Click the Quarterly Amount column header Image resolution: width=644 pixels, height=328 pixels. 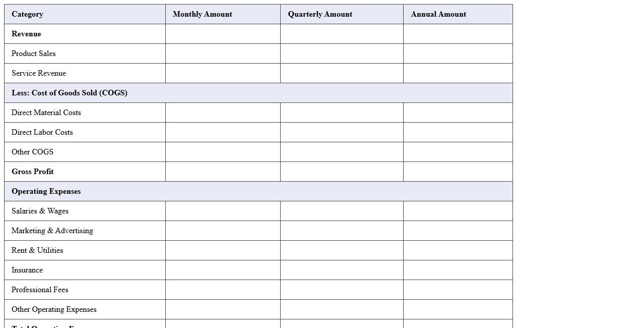pyautogui.click(x=342, y=14)
